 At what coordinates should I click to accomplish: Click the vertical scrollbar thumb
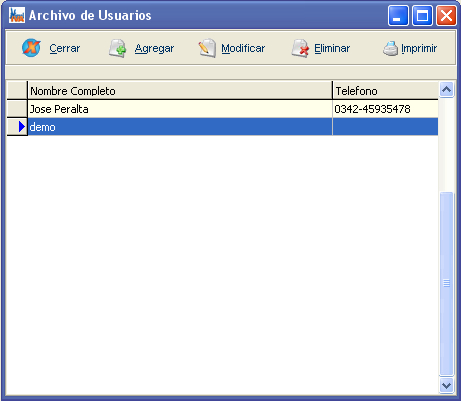pos(446,283)
